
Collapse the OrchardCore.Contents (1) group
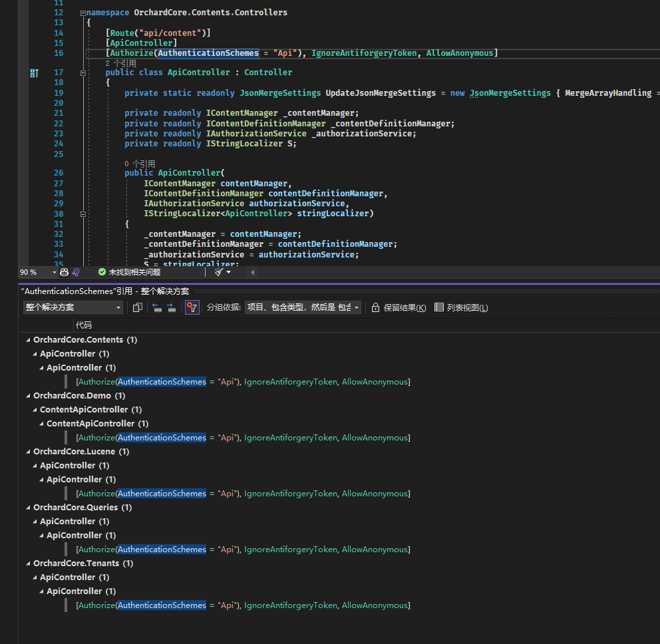[x=28, y=340]
